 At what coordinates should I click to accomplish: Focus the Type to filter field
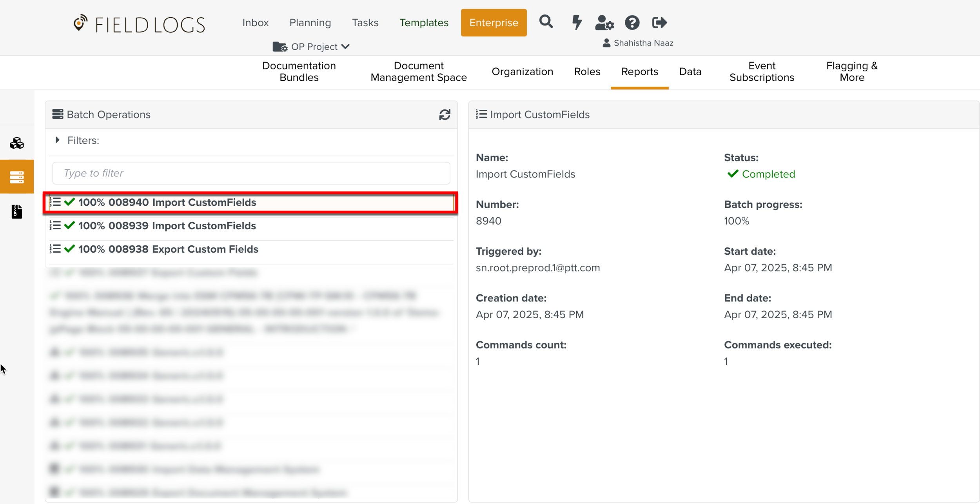tap(251, 173)
